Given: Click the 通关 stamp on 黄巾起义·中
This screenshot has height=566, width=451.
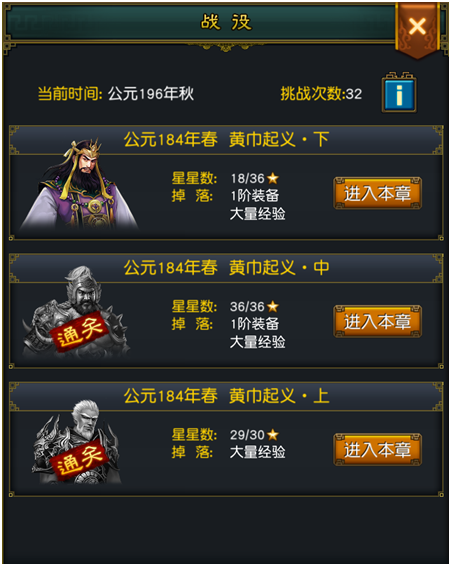Looking at the screenshot, I should (x=79, y=332).
